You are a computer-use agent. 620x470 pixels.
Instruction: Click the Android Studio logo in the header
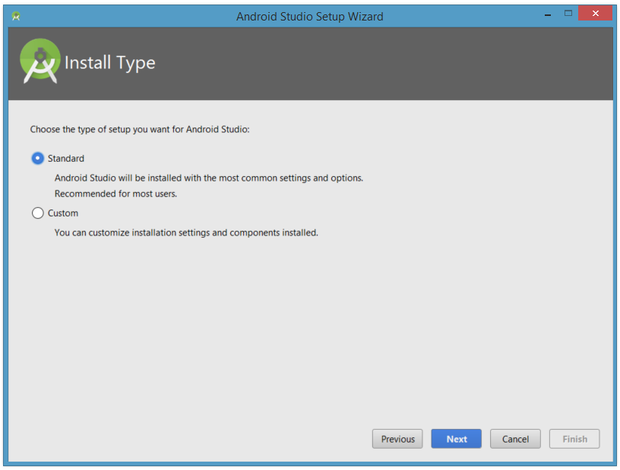[x=40, y=63]
